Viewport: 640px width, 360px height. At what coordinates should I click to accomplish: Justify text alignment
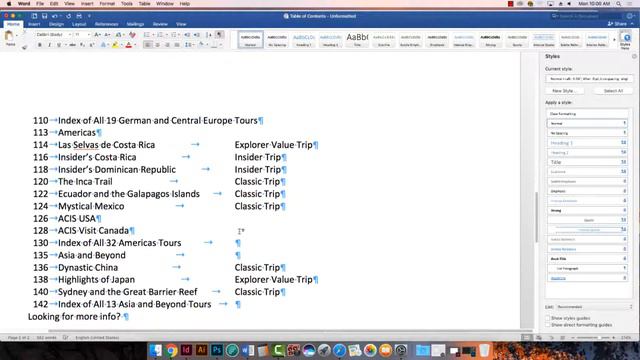[177, 45]
